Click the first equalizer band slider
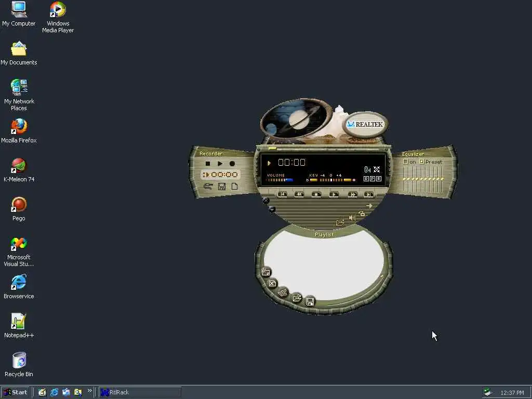Screen dimensions: 532x399 (405, 179)
